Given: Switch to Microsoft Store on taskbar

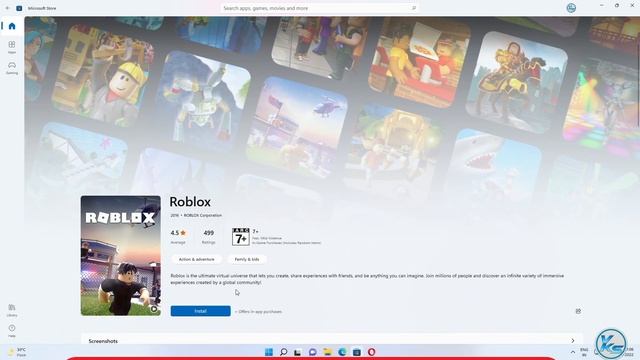Looking at the screenshot, I should point(357,352).
